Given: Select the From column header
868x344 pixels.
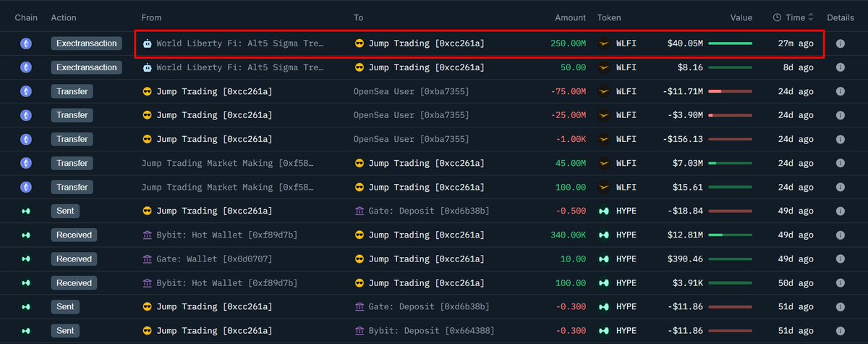Looking at the screenshot, I should click(152, 17).
